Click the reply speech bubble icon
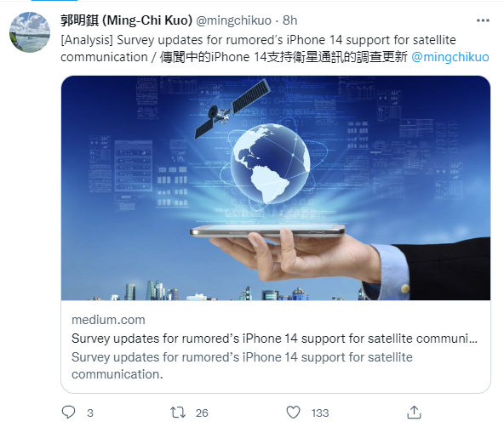This screenshot has height=427, width=504. coord(68,413)
